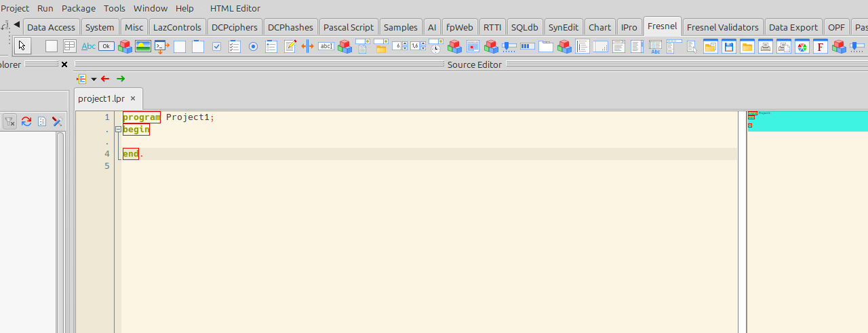This screenshot has height=333, width=868.
Task: Choose the Abc label component
Action: tap(88, 46)
